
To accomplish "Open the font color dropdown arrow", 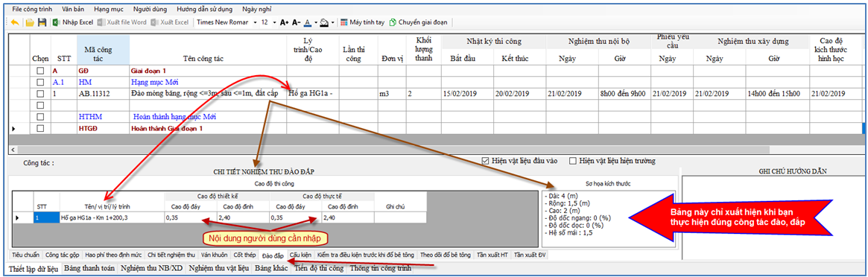I will click(316, 22).
